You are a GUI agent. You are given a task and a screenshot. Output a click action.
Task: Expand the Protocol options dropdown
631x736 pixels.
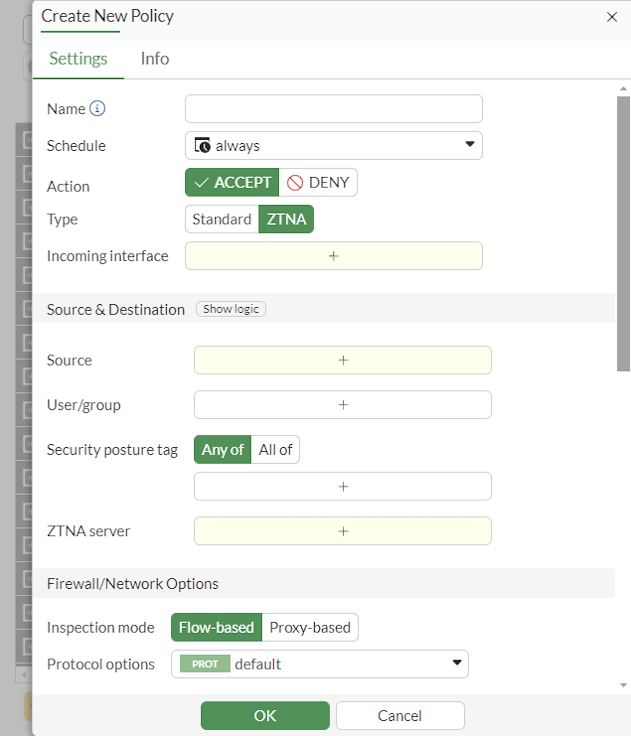tap(458, 663)
